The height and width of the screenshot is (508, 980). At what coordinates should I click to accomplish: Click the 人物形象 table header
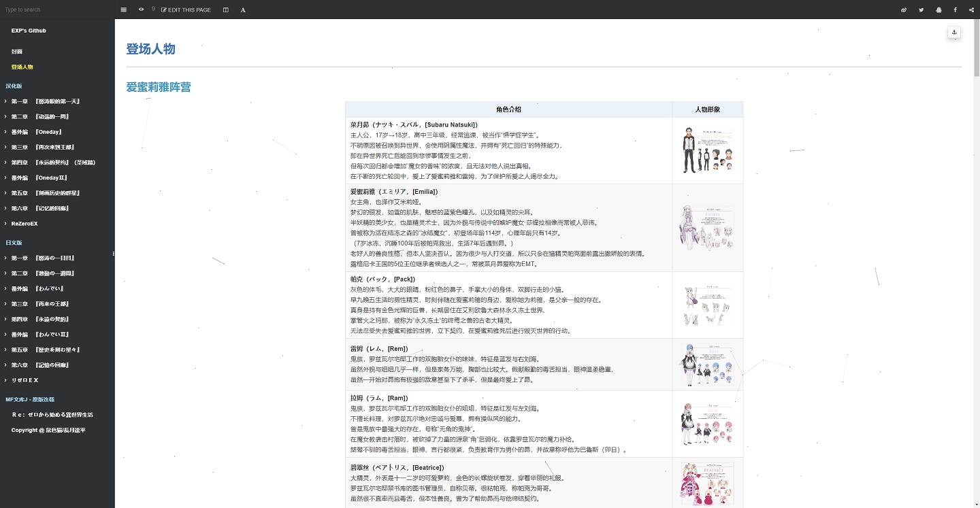click(708, 109)
